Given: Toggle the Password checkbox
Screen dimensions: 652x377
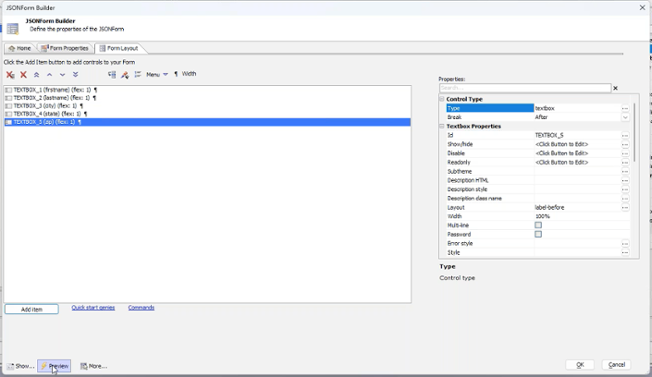Looking at the screenshot, I should [x=538, y=234].
